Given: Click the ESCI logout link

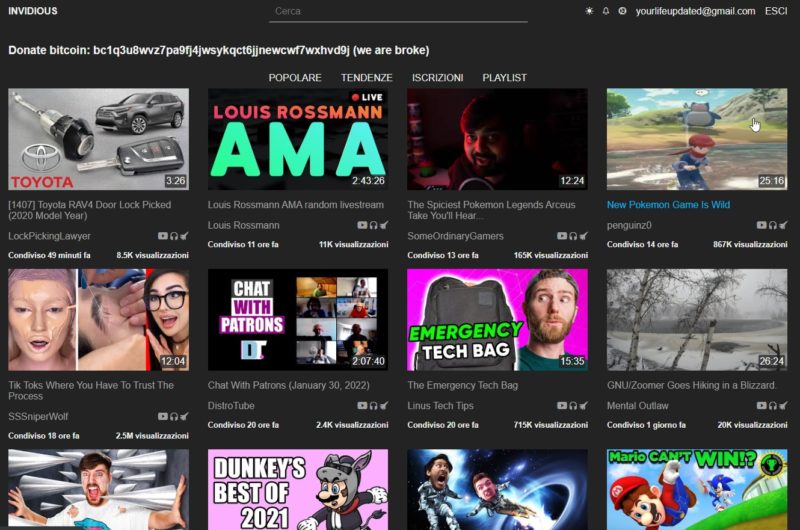Looking at the screenshot, I should [x=776, y=11].
